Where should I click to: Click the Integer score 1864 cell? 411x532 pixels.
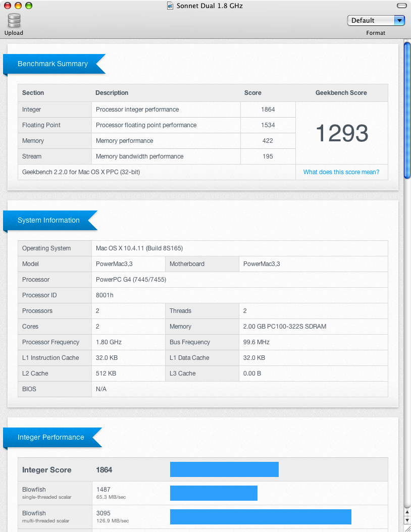[x=268, y=110]
